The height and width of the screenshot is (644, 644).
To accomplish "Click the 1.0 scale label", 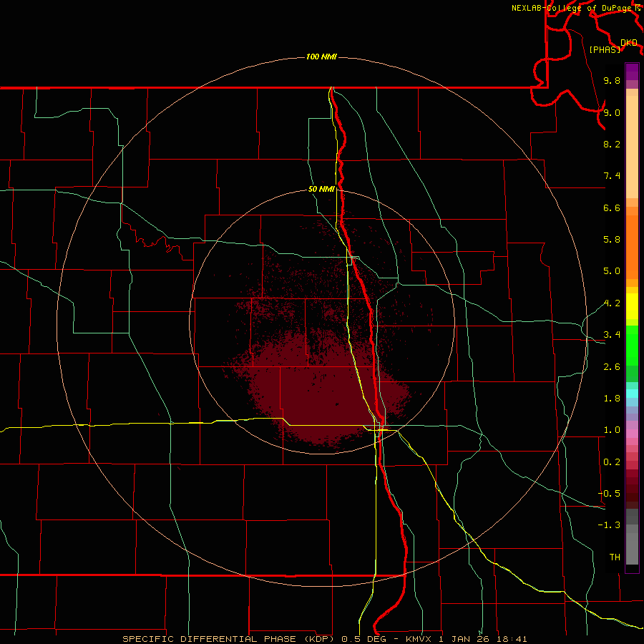I will [612, 430].
